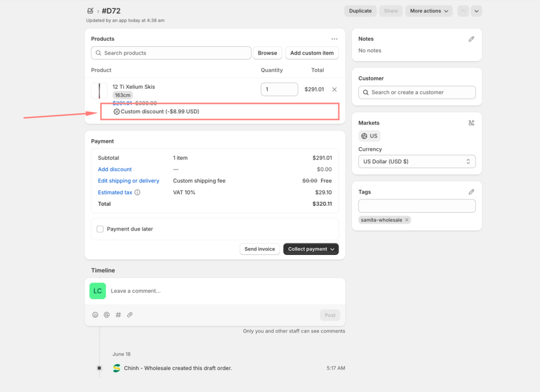Open the Add discount link
The width and height of the screenshot is (540, 392).
[115, 169]
